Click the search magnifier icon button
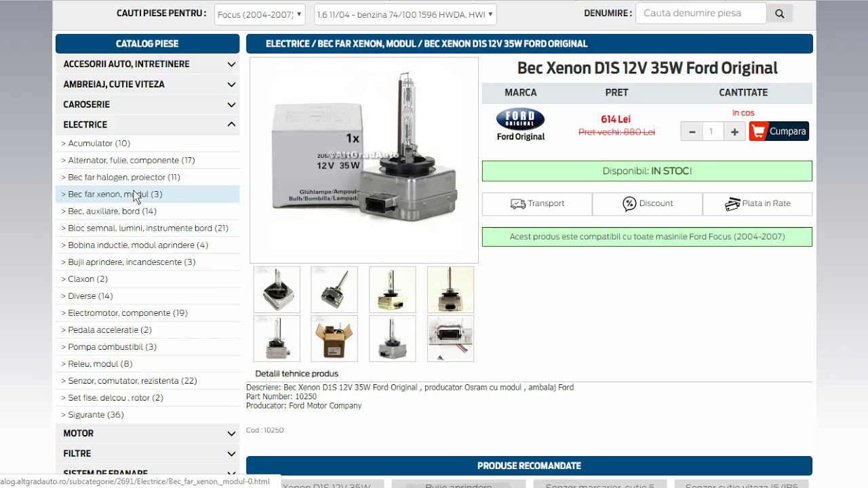 click(x=779, y=14)
